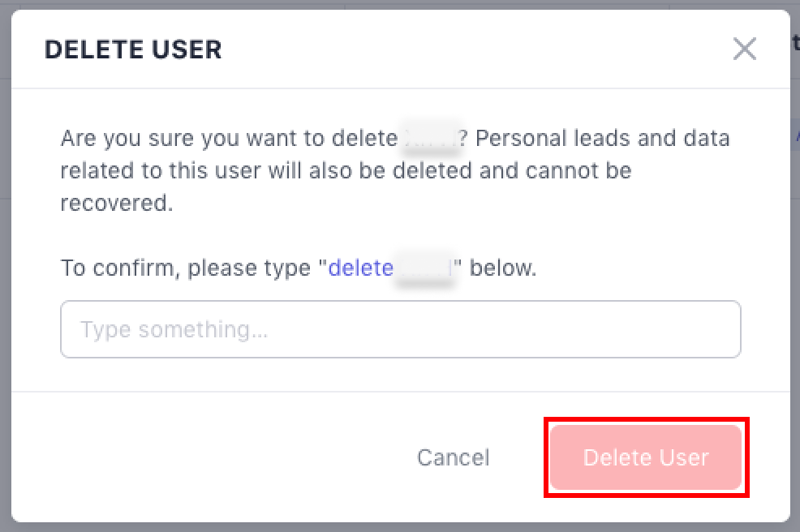Place the cursor in the delete confirmation input
This screenshot has width=800, height=532.
click(x=401, y=329)
